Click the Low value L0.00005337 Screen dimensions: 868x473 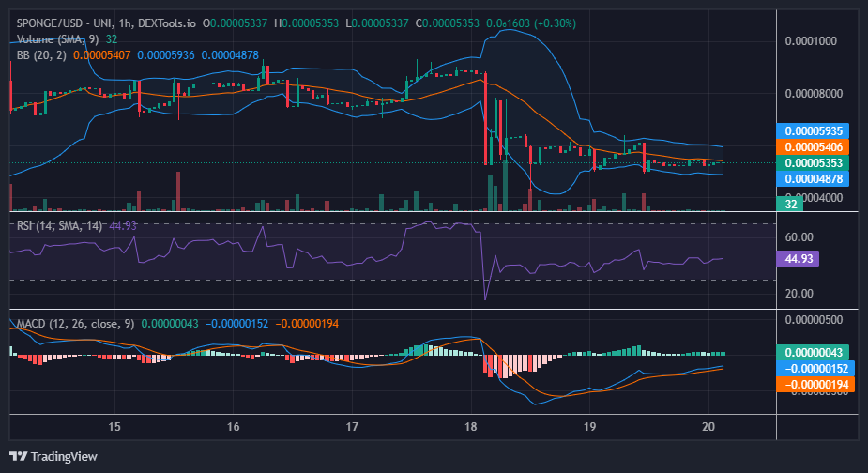click(x=377, y=23)
